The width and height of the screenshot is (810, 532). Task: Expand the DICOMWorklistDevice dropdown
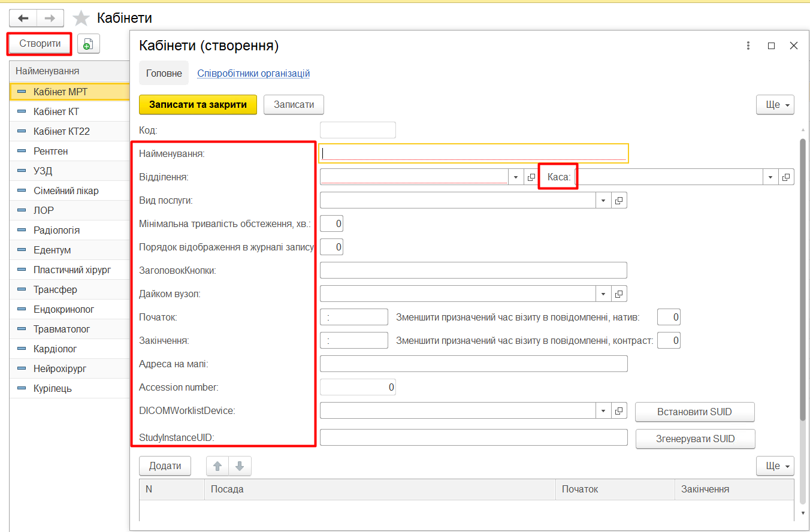pyautogui.click(x=603, y=411)
